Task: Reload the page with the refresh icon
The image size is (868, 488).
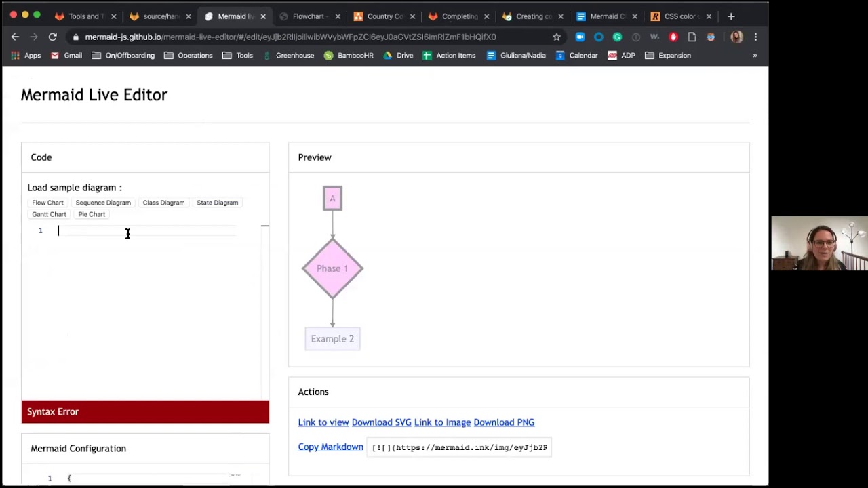Action: coord(52,37)
